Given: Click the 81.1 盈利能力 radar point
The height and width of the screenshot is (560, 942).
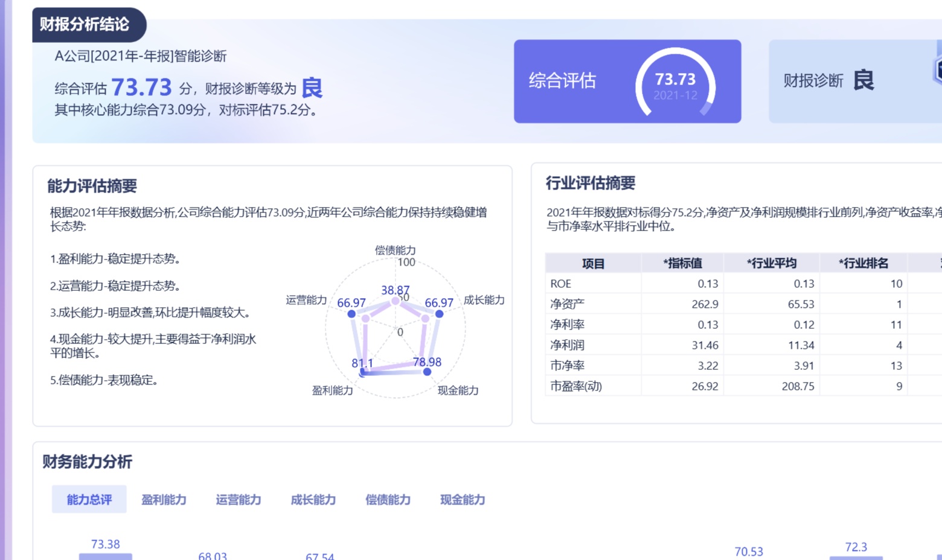Looking at the screenshot, I should (362, 373).
